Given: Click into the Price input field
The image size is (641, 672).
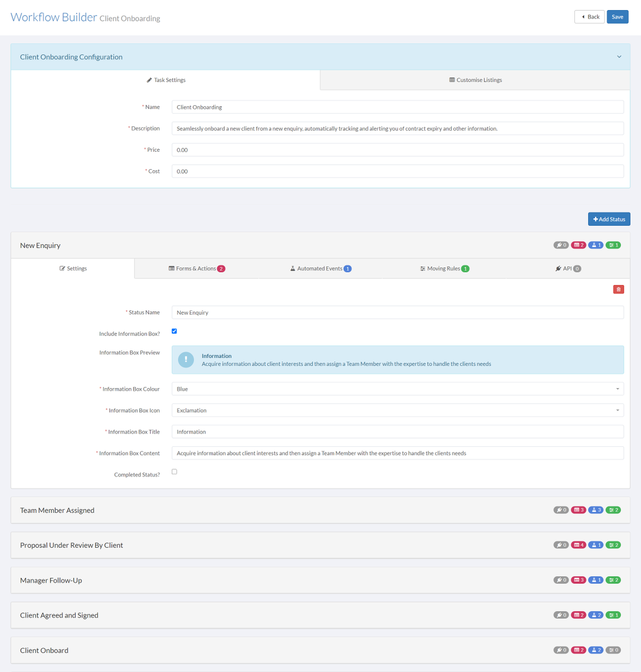Looking at the screenshot, I should [x=397, y=150].
